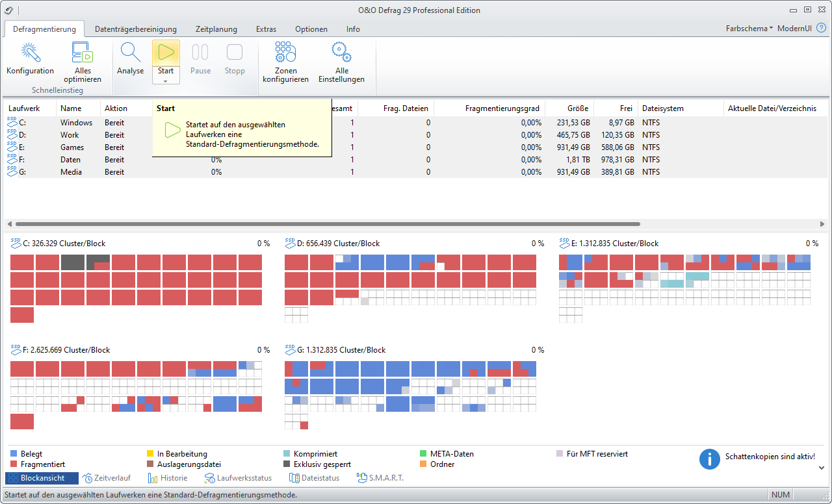This screenshot has height=504, width=832.
Task: Select the Daten drive row
Action: [416, 159]
